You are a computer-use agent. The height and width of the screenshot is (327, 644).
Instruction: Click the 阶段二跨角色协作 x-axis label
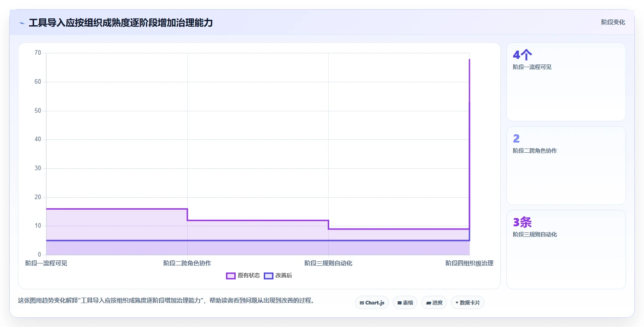tap(187, 264)
